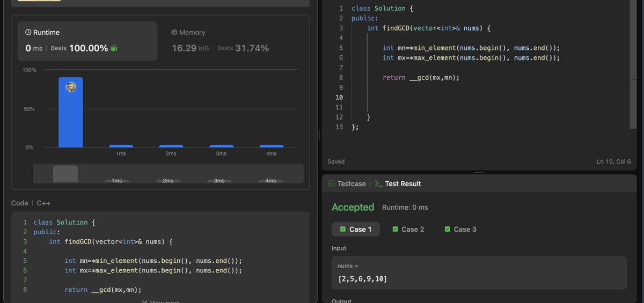This screenshot has width=644, height=303.
Task: Click the green Accepted status text
Action: [x=353, y=207]
